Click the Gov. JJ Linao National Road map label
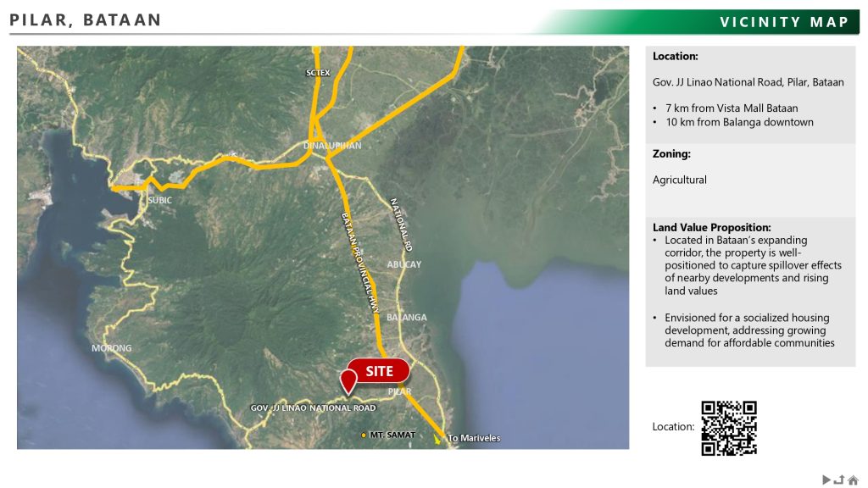Image resolution: width=868 pixels, height=488 pixels. point(313,408)
